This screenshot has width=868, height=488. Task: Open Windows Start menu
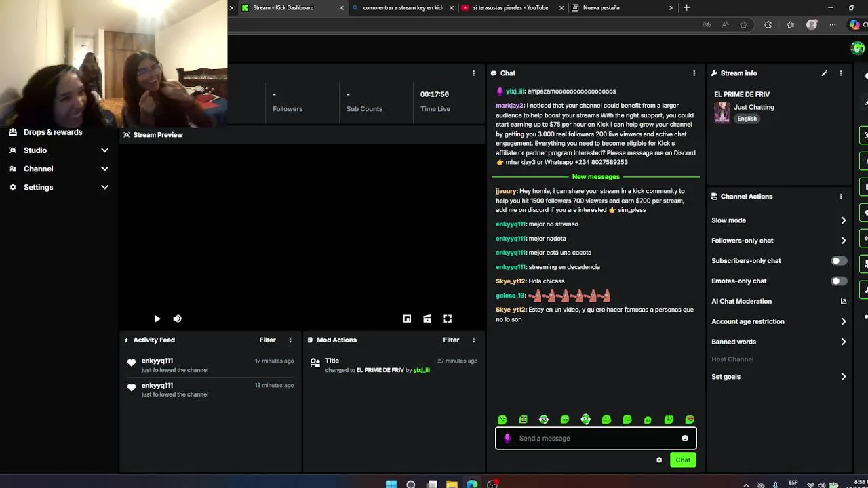(391, 484)
